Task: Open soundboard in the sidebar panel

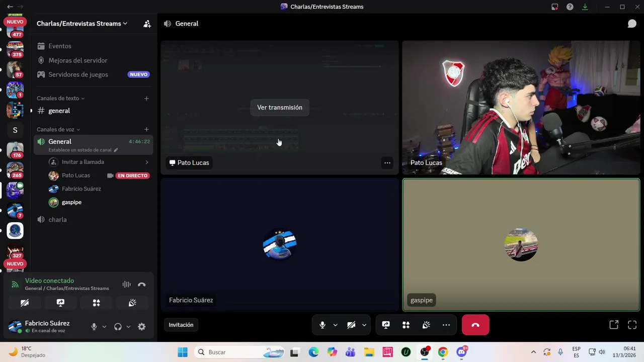Action: click(x=132, y=303)
